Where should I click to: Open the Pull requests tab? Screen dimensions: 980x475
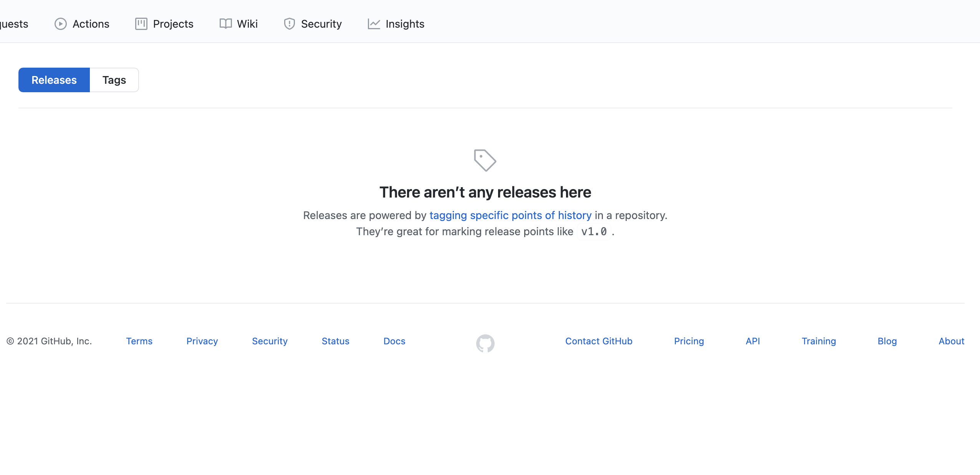click(x=13, y=24)
